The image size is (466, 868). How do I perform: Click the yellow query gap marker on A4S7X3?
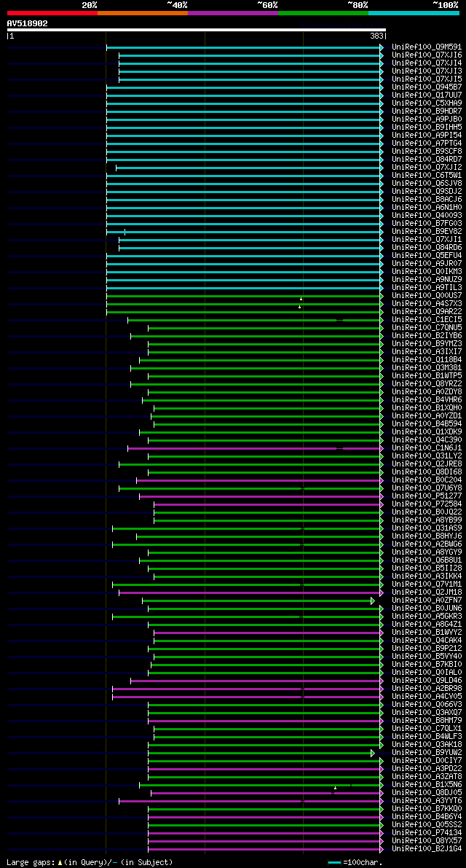point(299,307)
